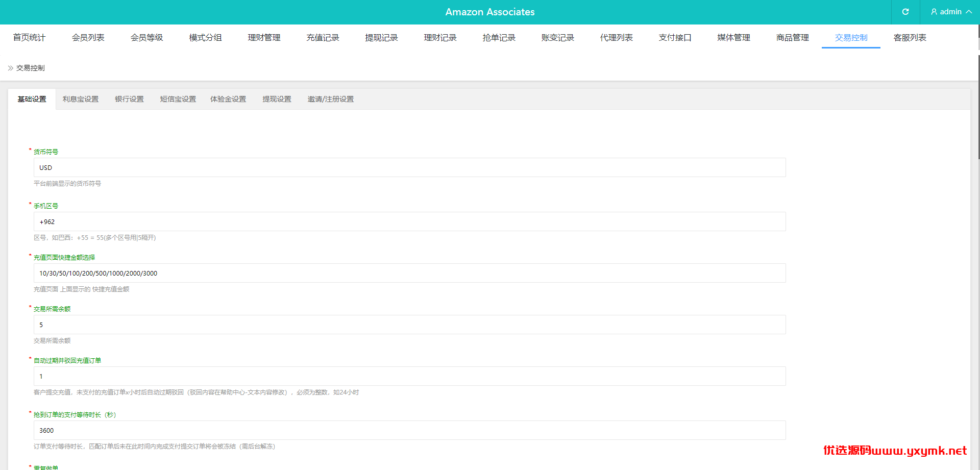Image resolution: width=980 pixels, height=470 pixels.
Task: Open 理财管理 menu
Action: [264, 37]
